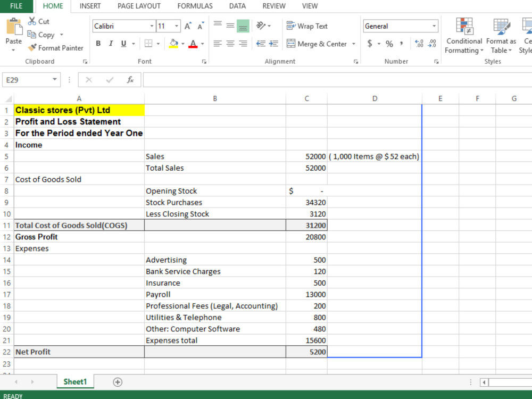Click Increase Indent icon

[x=273, y=44]
